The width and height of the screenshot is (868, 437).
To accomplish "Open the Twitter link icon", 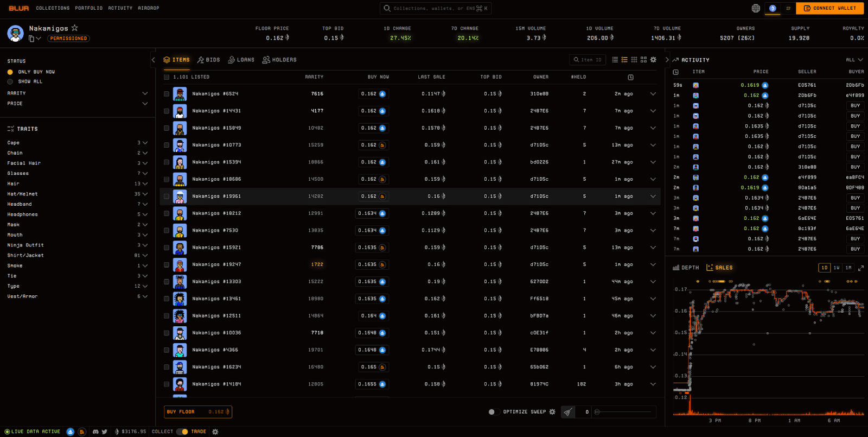I will (x=104, y=432).
